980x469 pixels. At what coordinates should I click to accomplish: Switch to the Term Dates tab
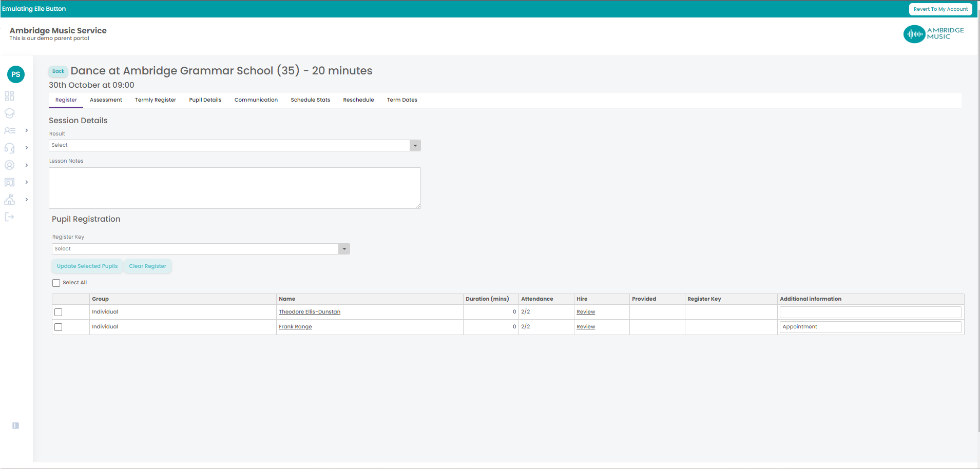[x=402, y=100]
